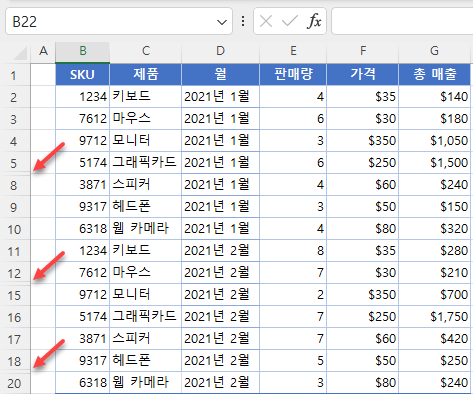Select total sales cell $1,500
The image size is (473, 394).
(434, 163)
